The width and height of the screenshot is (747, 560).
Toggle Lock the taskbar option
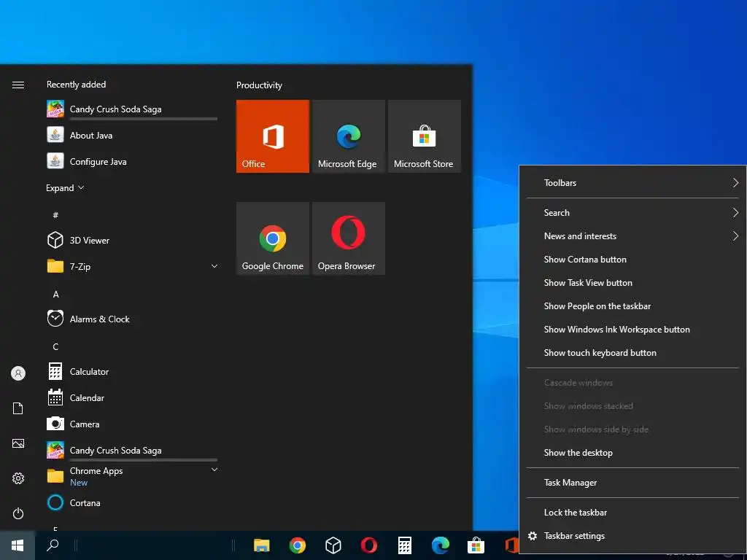coord(632,513)
